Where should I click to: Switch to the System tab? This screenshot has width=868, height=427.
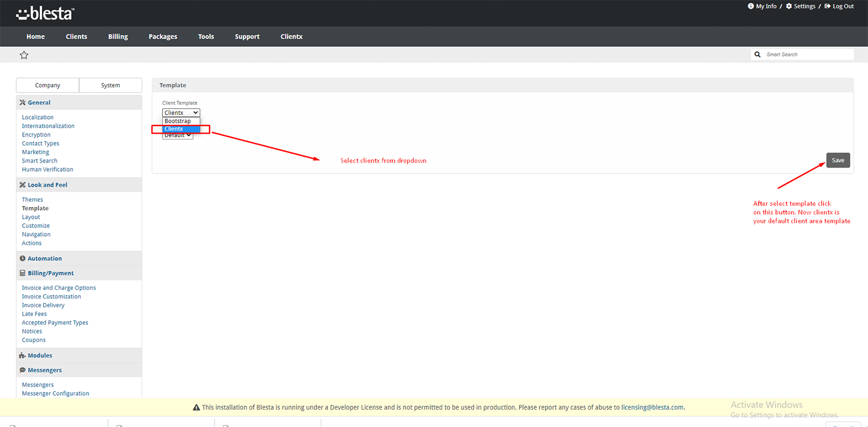point(111,85)
